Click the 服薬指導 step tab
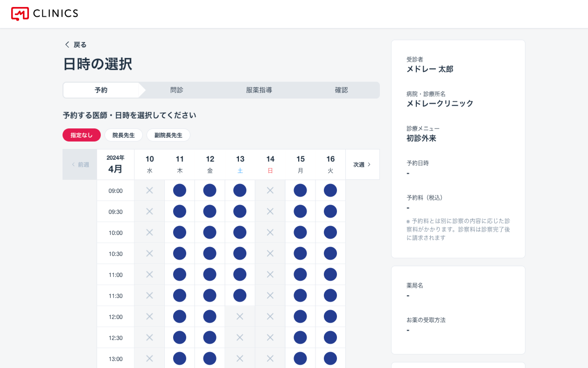This screenshot has height=368, width=588. 259,90
